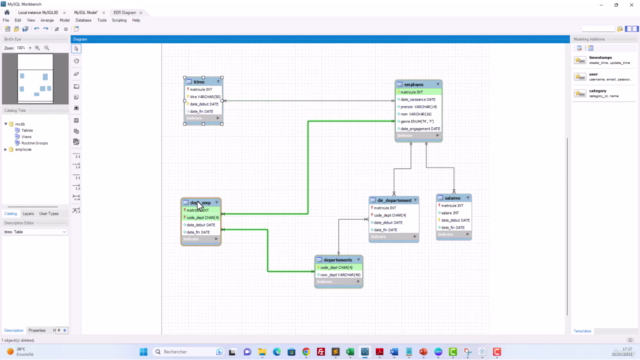Open the Windows Start menu
640x360 pixels.
tap(143, 352)
